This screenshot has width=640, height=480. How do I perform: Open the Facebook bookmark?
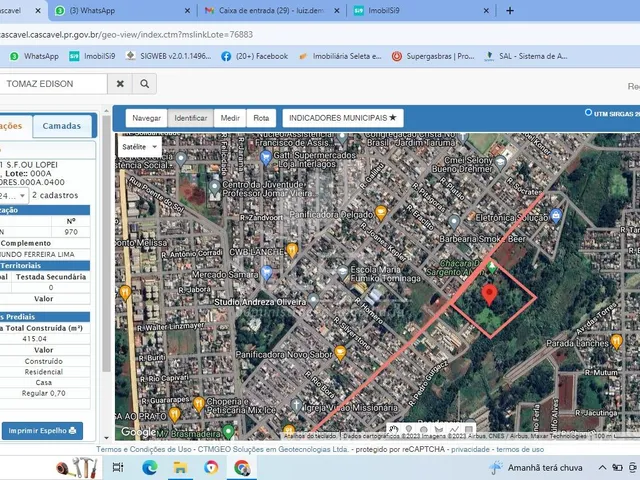(255, 56)
